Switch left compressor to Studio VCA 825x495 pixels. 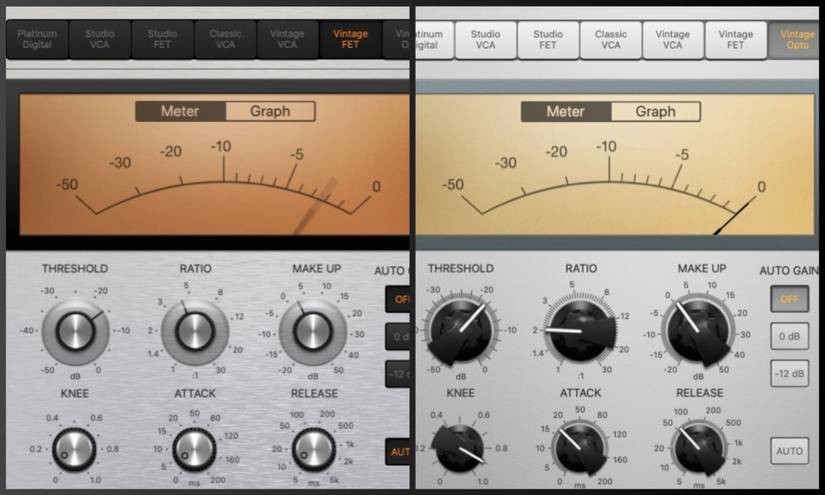point(99,39)
